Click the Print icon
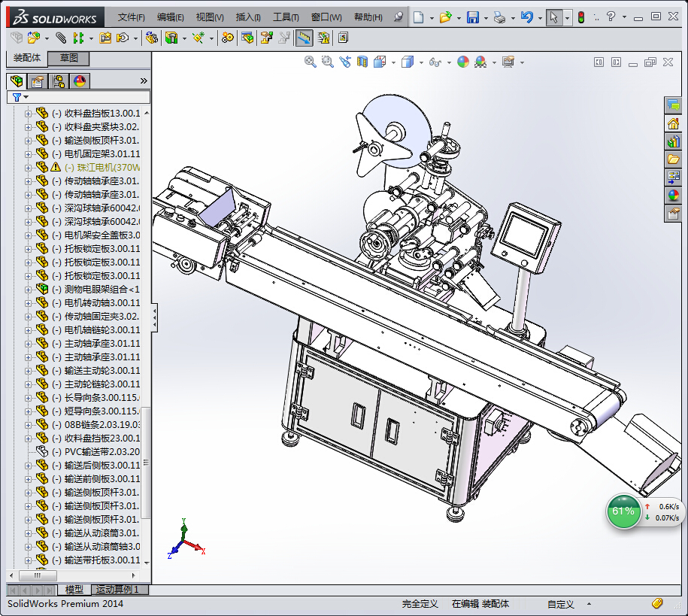This screenshot has width=688, height=616. pos(500,17)
